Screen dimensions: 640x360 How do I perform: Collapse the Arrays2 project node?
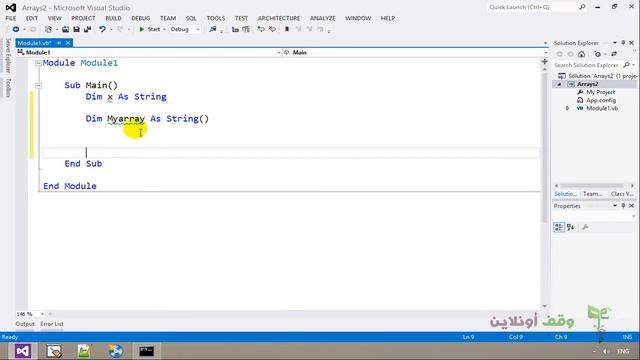pos(559,84)
